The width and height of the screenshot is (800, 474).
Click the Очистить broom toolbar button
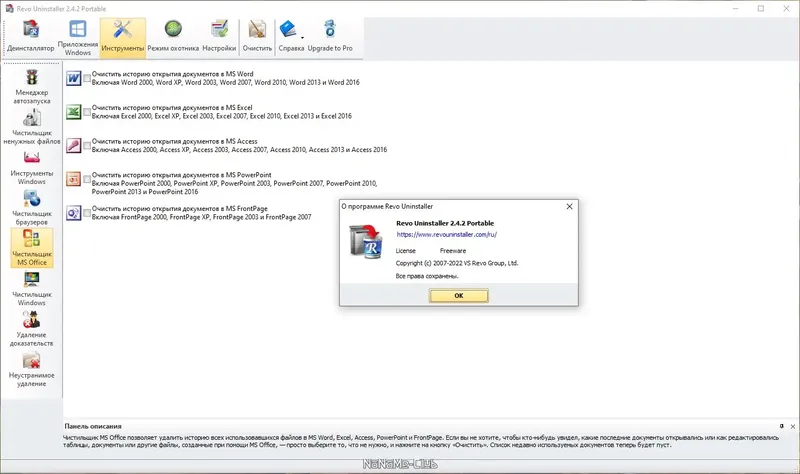[x=257, y=36]
